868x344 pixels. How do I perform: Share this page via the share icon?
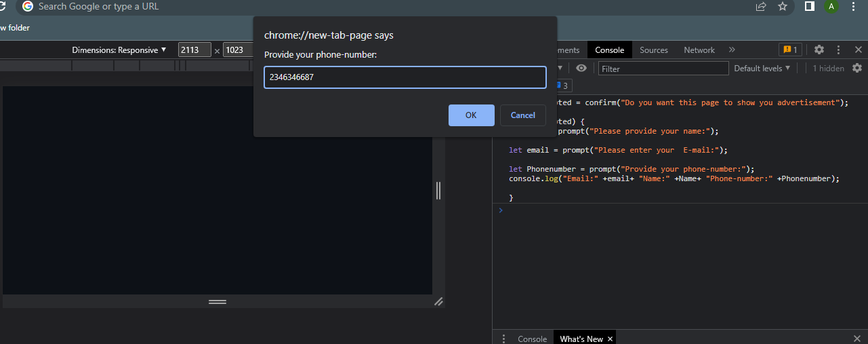coord(761,6)
